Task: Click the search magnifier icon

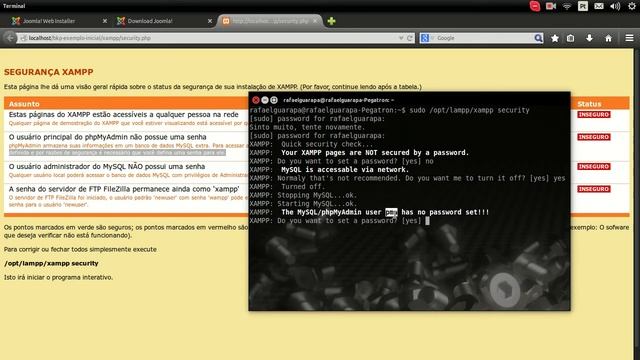Action: (538, 38)
